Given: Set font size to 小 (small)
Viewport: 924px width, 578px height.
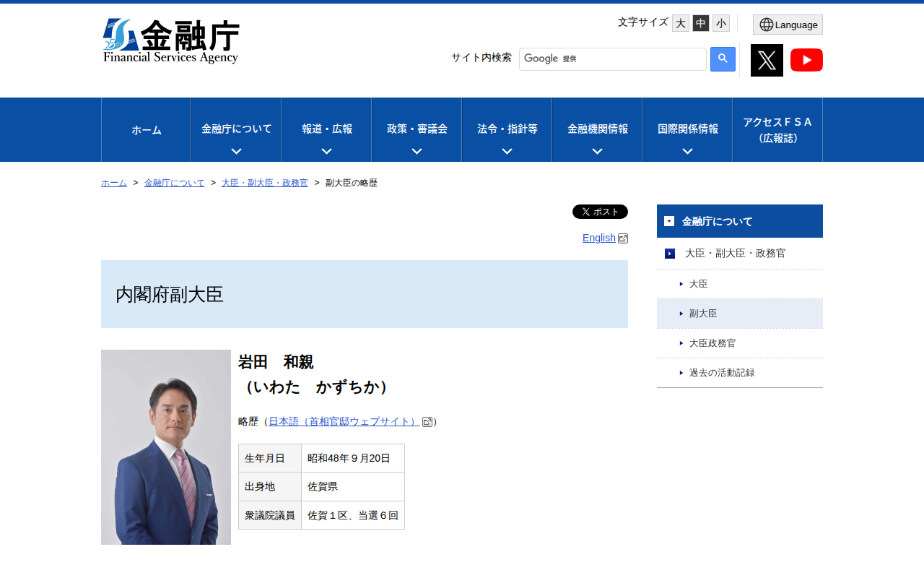Looking at the screenshot, I should 720,23.
